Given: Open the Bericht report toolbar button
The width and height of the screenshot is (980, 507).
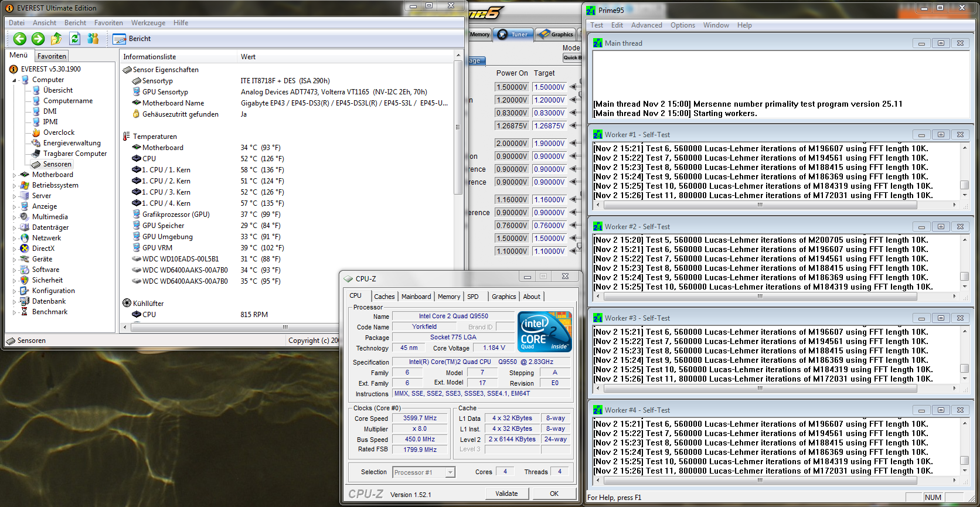Looking at the screenshot, I should pos(132,39).
